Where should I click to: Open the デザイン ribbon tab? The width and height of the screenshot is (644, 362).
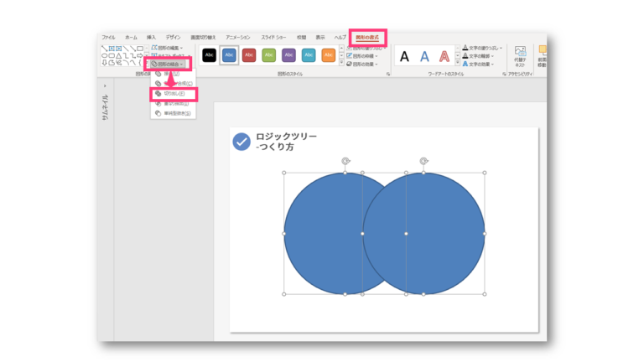(173, 38)
